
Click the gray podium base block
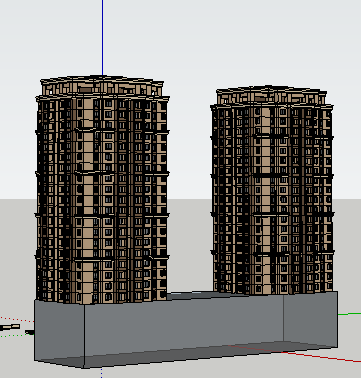point(186,329)
